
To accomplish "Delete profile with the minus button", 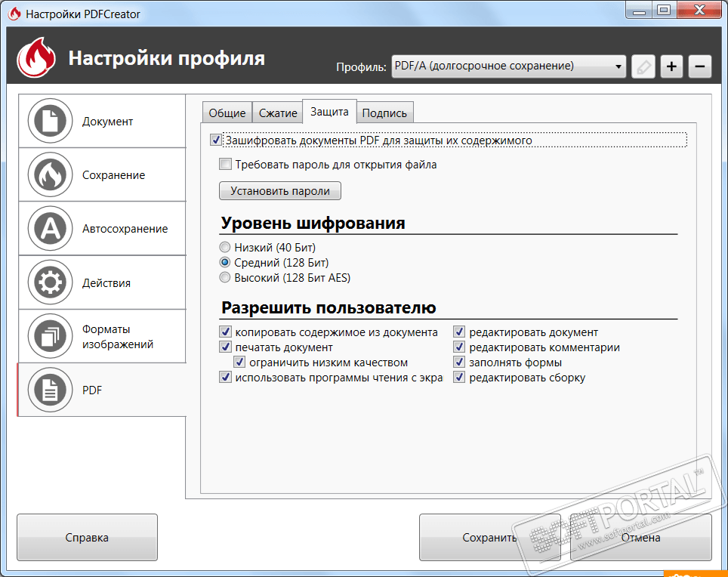I will coord(699,67).
